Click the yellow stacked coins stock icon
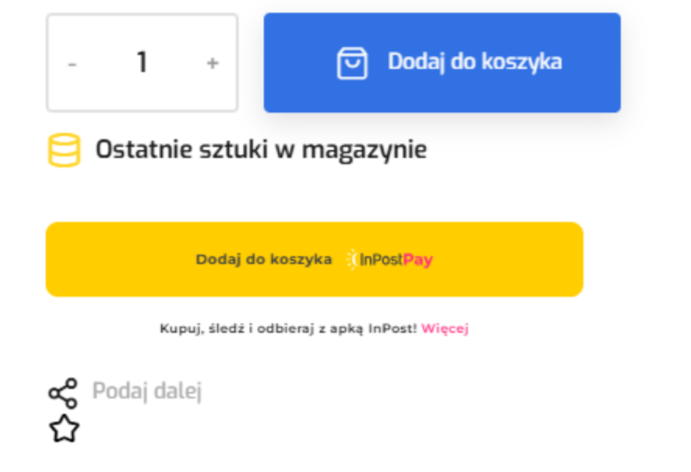Viewport: 691px width, 472px height. coord(64,151)
